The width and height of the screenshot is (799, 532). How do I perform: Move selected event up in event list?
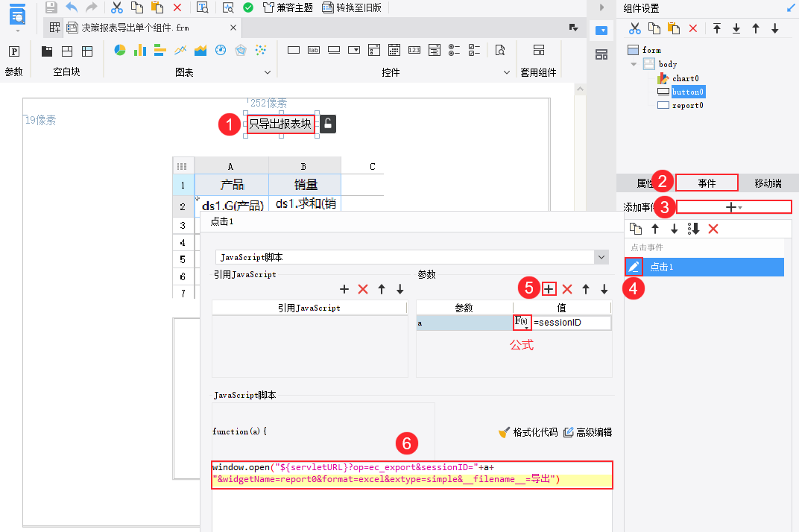pyautogui.click(x=655, y=229)
